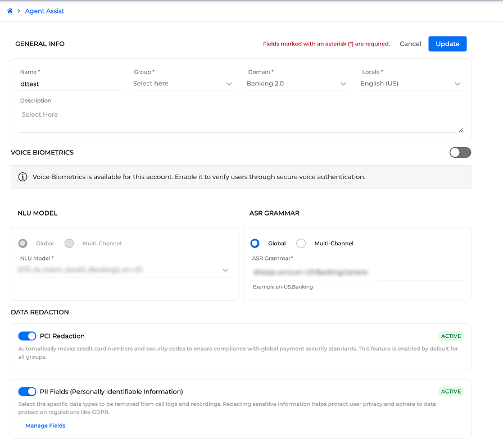Screen dimensions: 503x448
Task: Click the Description field resize handle
Action: coord(461,130)
